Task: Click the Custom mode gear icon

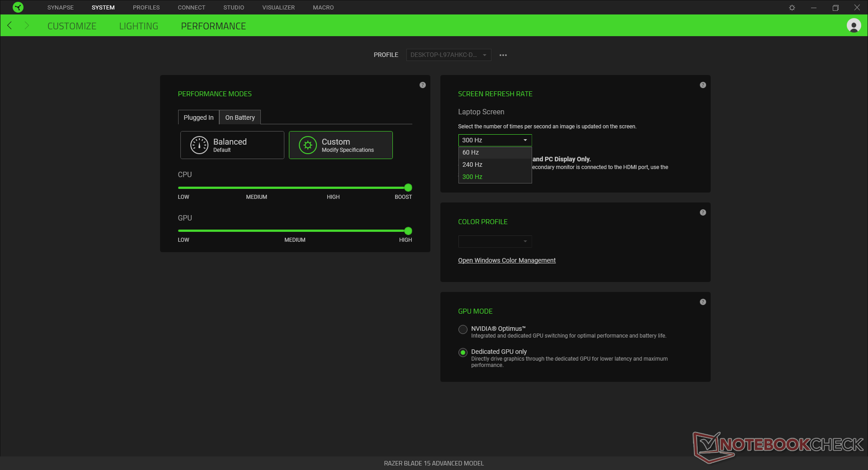Action: coord(307,145)
